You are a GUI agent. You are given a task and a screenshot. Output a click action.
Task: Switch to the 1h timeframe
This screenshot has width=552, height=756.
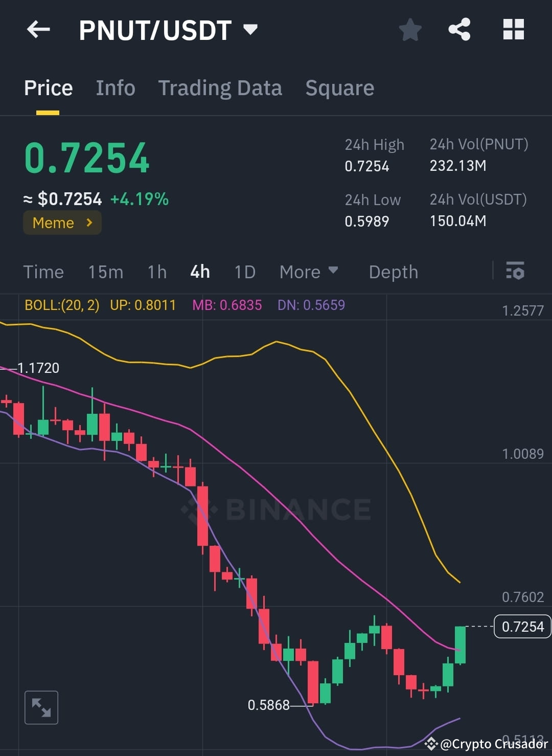(x=156, y=272)
